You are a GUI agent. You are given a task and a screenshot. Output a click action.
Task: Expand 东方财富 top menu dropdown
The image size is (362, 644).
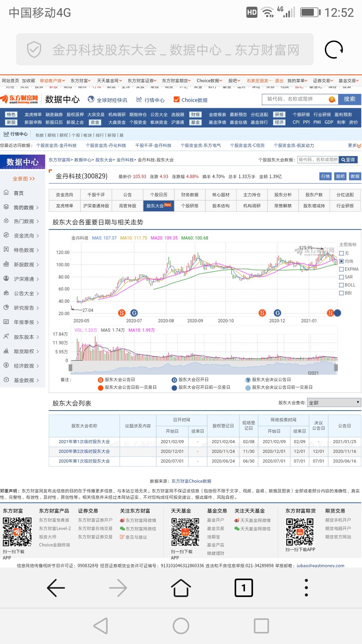coord(81,80)
